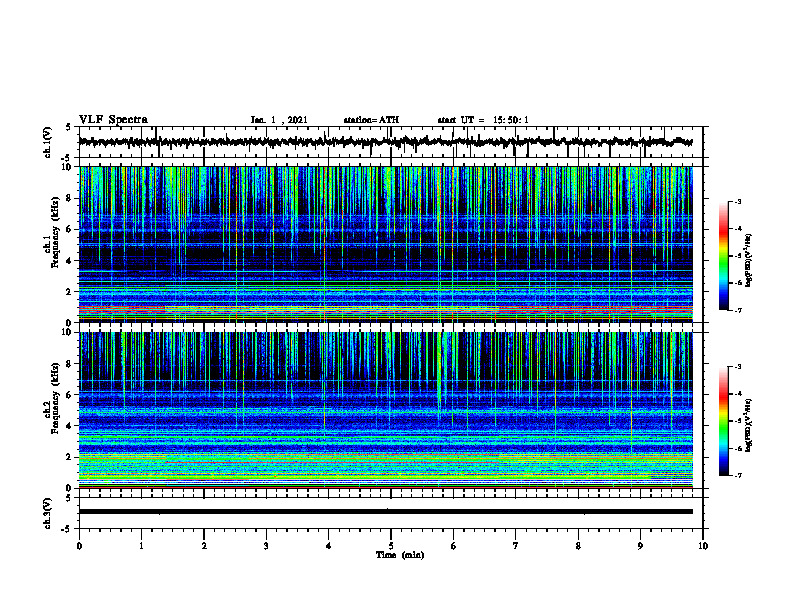Click the "-3" label on ch.2 colorbar

click(x=737, y=367)
